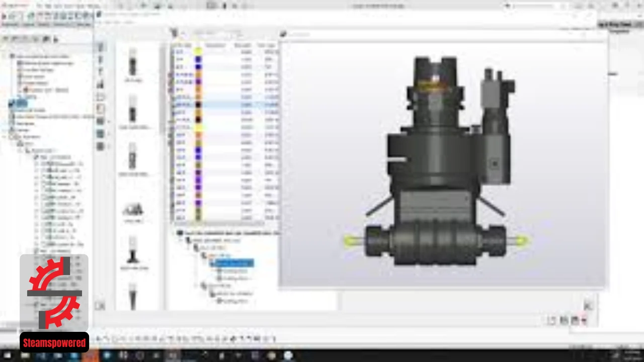Click the vertical scrollbar of the tool thumbnail list
644x362 pixels.
[x=163, y=90]
